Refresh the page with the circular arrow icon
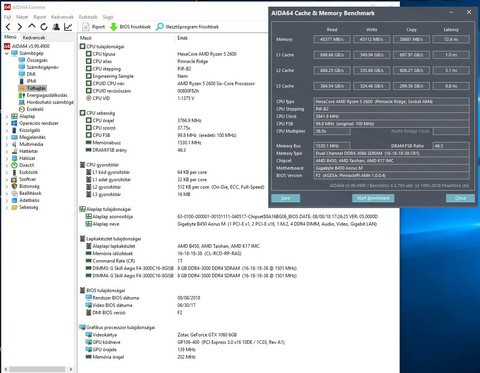 44,27
